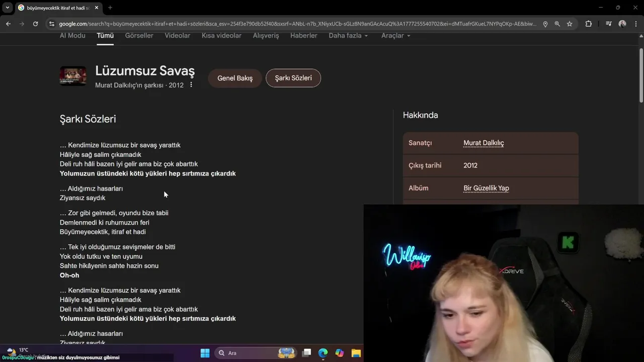Image resolution: width=644 pixels, height=362 pixels.
Task: Open the Windows Start menu
Action: pyautogui.click(x=205, y=353)
